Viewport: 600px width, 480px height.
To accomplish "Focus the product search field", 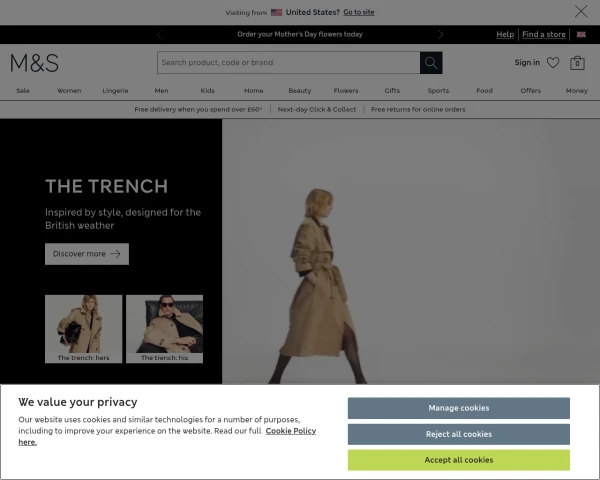I will point(289,63).
